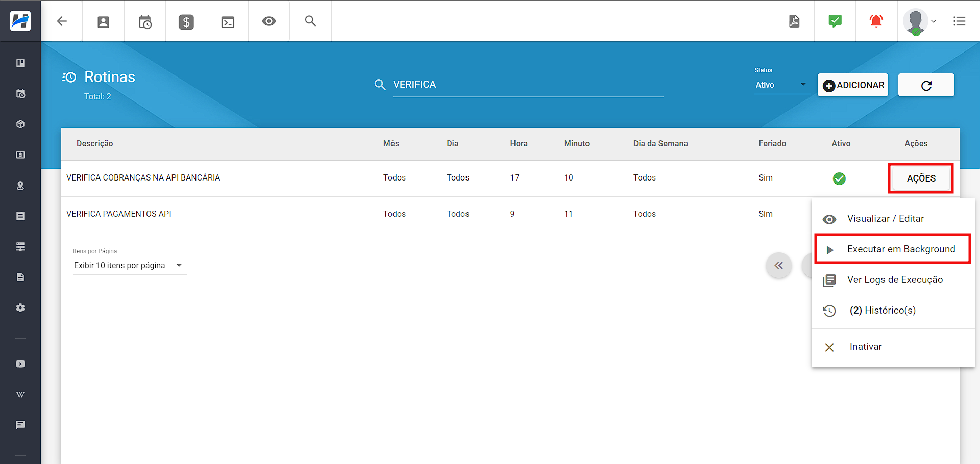Select VERIFICA PAGAMENTOS API row
This screenshot has height=464, width=980.
pos(436,215)
